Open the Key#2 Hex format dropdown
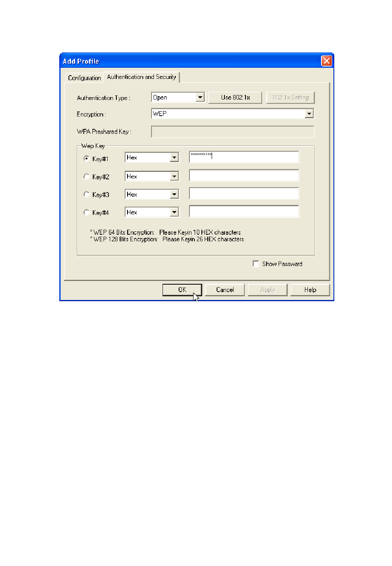The width and height of the screenshot is (392, 566). [x=175, y=176]
